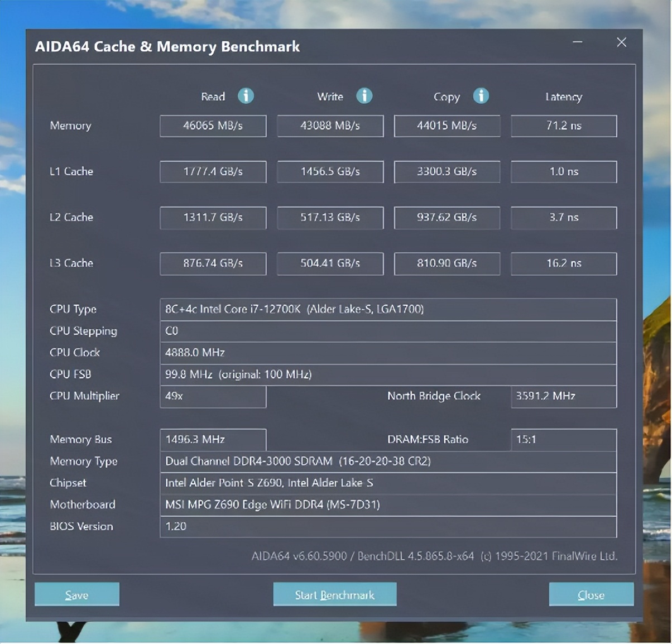Screen dimensions: 672x644
Task: Click the L1 Cache Read result box
Action: (213, 171)
